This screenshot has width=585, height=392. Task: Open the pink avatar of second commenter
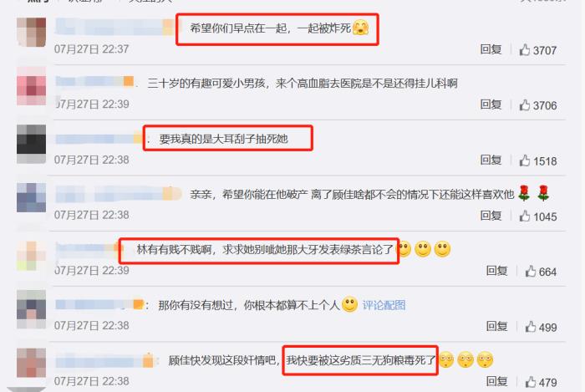pyautogui.click(x=32, y=86)
